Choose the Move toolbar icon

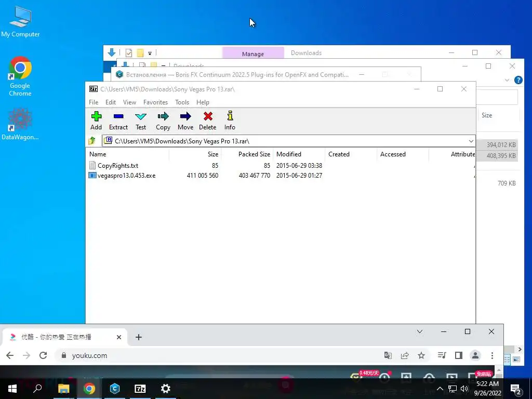185,121
